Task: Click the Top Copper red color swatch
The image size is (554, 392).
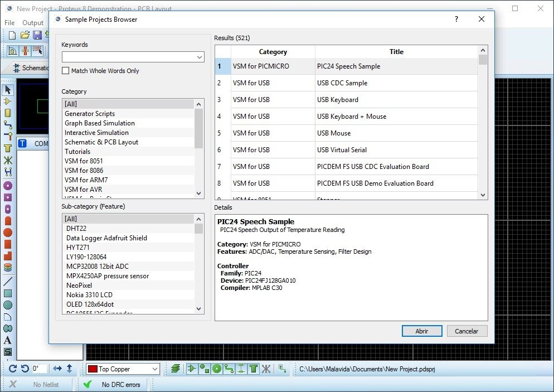Action: pyautogui.click(x=93, y=369)
